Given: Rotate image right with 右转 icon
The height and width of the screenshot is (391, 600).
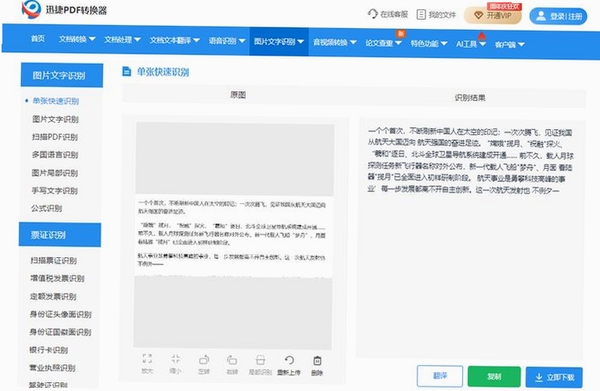Looking at the screenshot, I should 232,365.
